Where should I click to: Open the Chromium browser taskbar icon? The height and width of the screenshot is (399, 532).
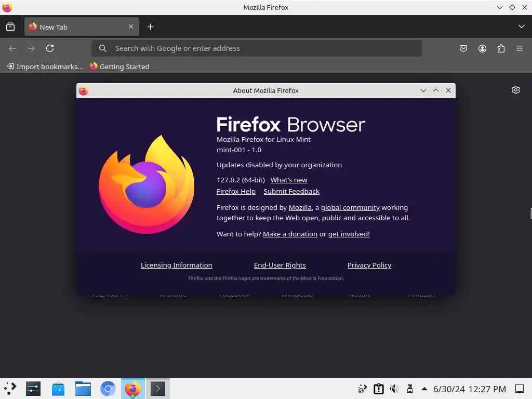(108, 389)
